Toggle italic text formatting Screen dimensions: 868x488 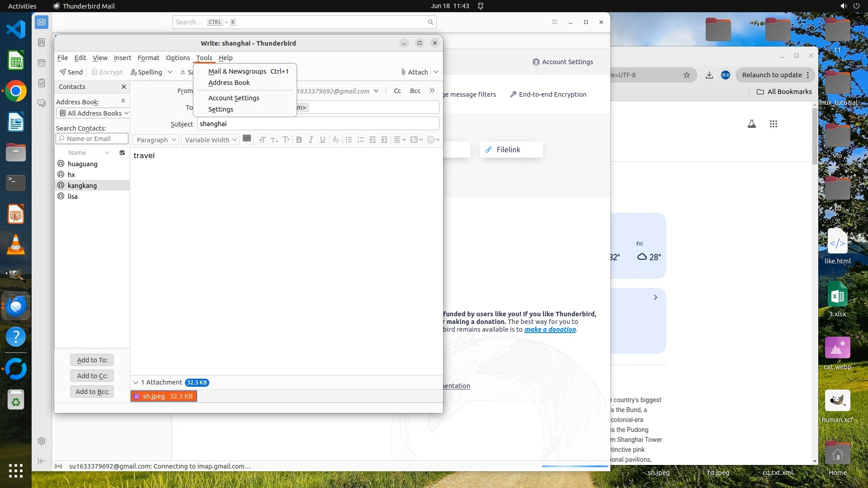[311, 140]
